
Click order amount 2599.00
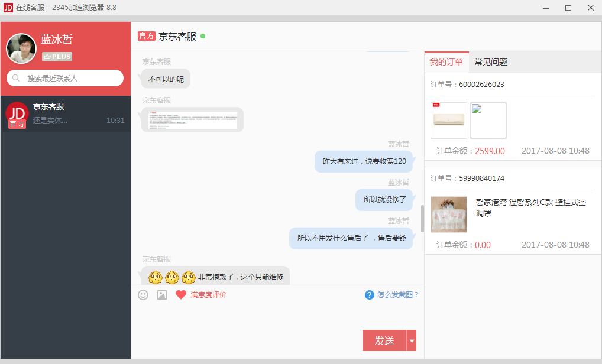(490, 151)
